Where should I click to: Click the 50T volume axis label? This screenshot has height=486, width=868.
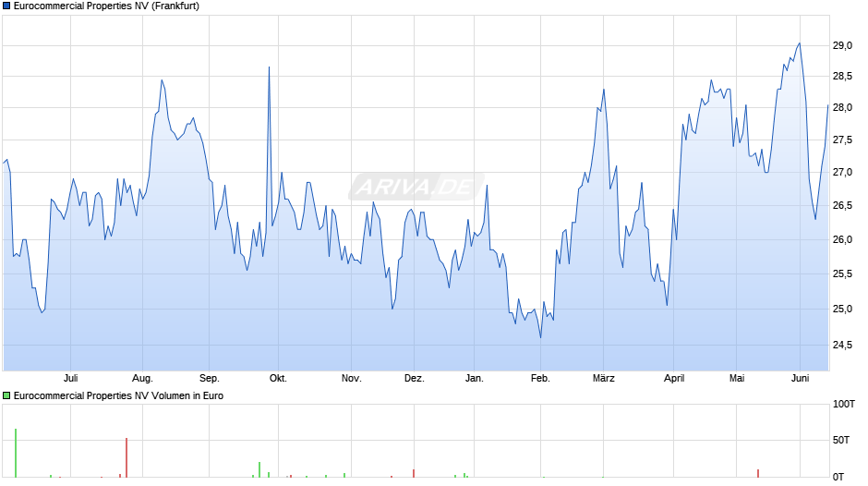841,440
